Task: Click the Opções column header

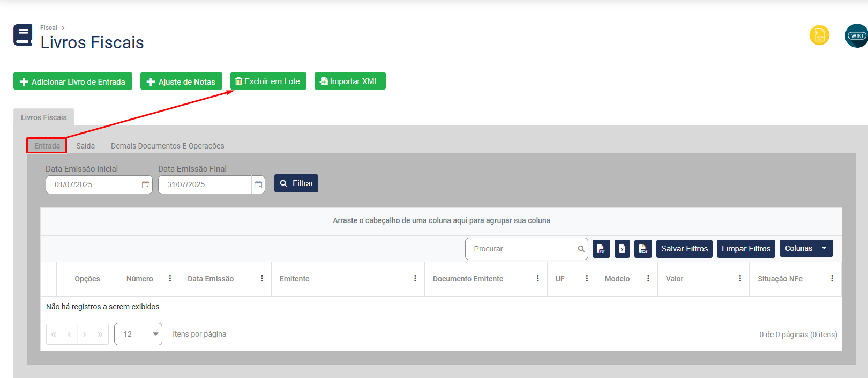Action: pos(87,279)
